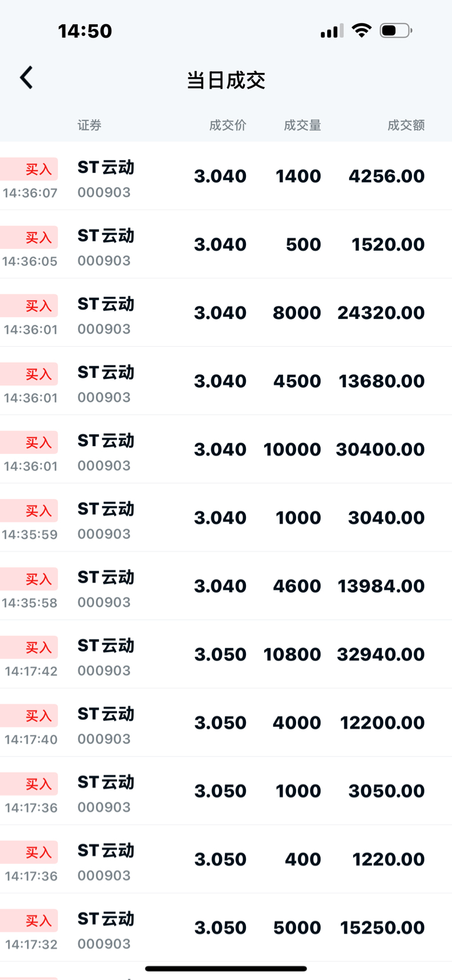Screen dimensions: 452x980
Task: Tap the battery status icon
Action: (x=396, y=30)
